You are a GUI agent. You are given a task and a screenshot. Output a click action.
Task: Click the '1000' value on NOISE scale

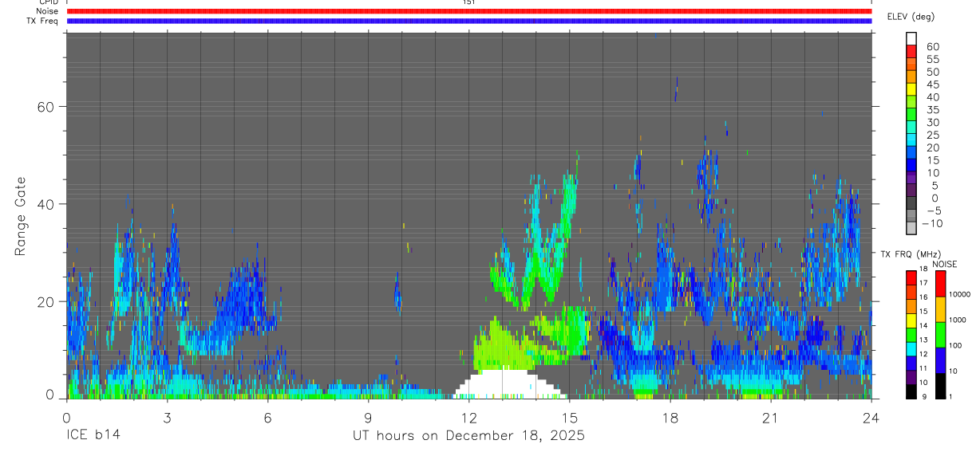(958, 320)
